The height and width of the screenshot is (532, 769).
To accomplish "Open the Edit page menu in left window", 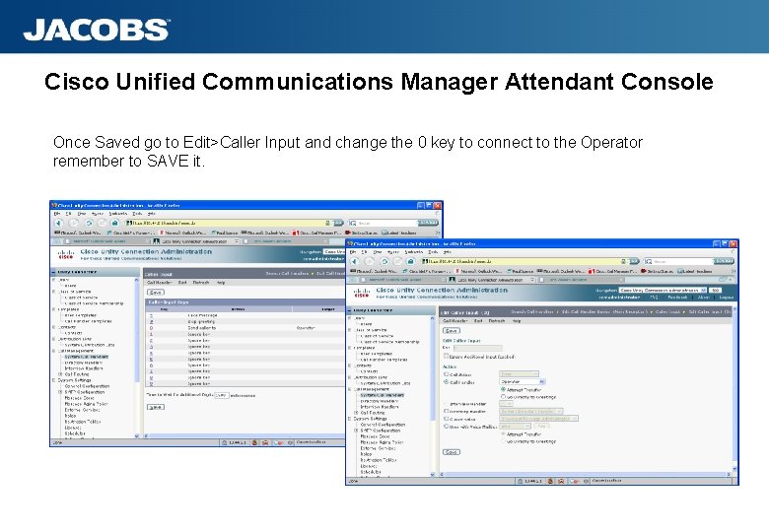I will [182, 283].
